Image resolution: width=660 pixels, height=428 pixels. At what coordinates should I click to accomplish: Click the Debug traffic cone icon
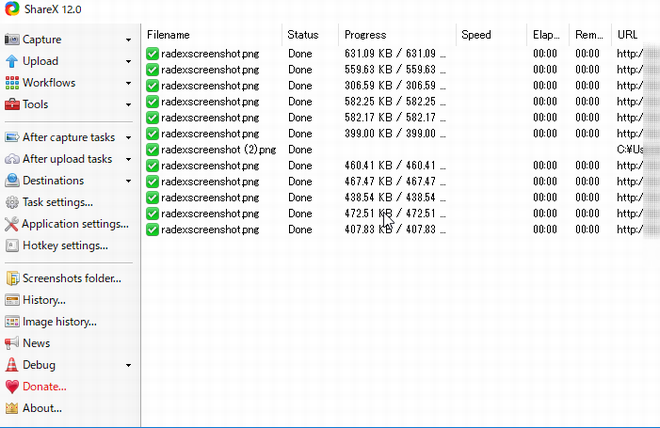click(12, 365)
